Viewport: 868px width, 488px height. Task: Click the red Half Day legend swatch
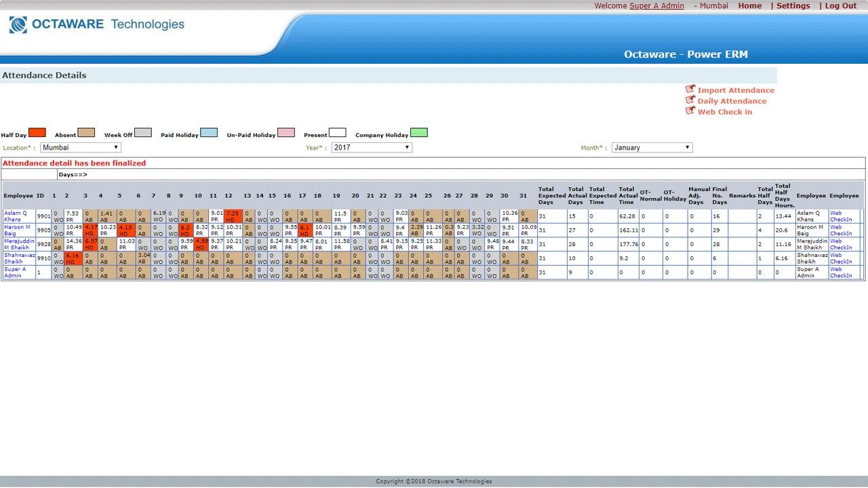click(37, 133)
